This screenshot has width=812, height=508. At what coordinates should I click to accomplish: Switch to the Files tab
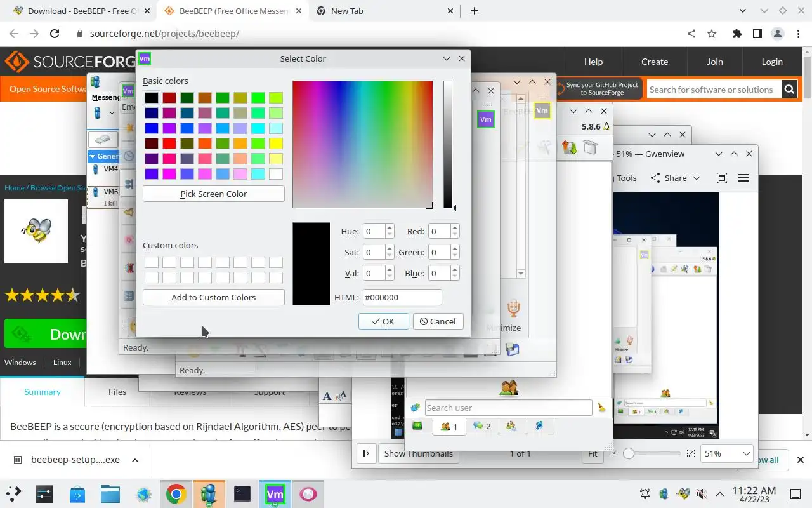(117, 392)
